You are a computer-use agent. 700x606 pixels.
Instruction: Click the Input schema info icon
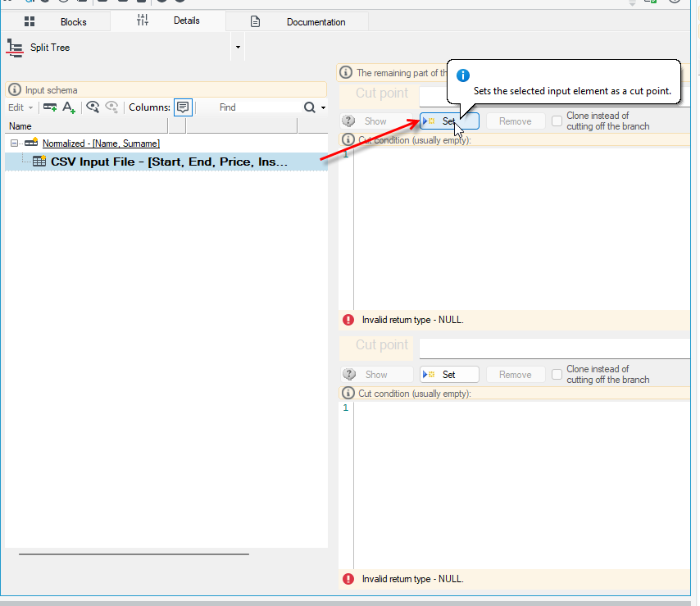15,89
